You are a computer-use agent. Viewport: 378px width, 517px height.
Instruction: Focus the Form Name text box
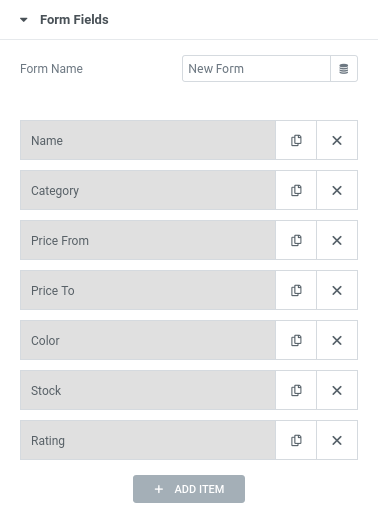[x=256, y=69]
